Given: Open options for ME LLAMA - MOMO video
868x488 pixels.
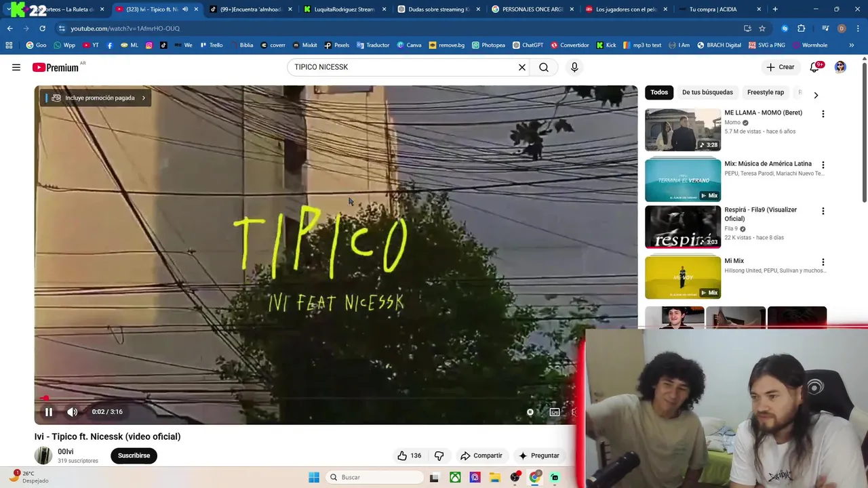Looking at the screenshot, I should 823,114.
